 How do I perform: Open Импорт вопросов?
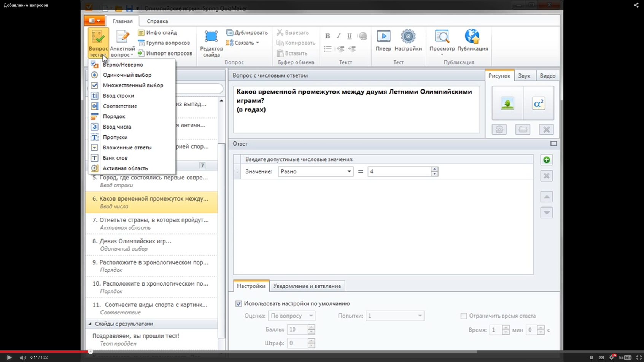[165, 53]
